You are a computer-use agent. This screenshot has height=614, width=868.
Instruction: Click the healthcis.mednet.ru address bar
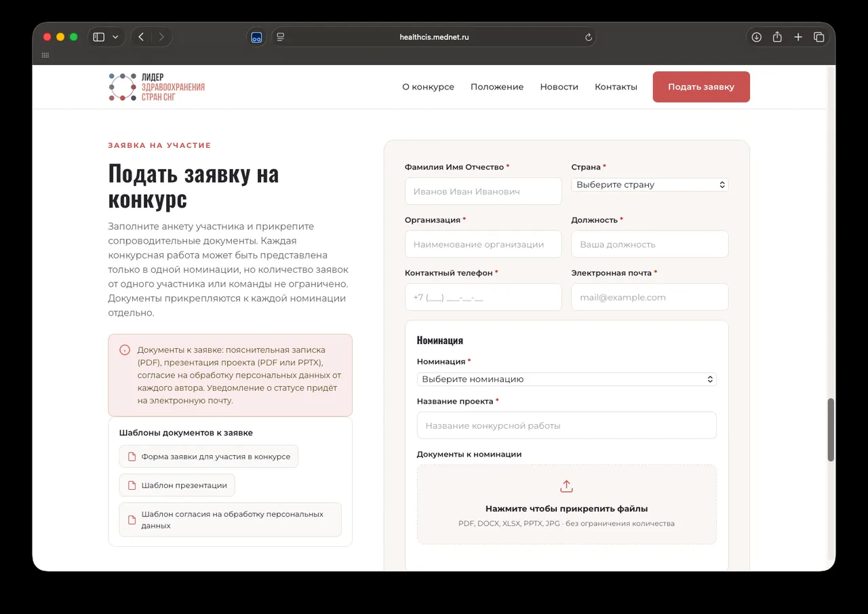434,37
